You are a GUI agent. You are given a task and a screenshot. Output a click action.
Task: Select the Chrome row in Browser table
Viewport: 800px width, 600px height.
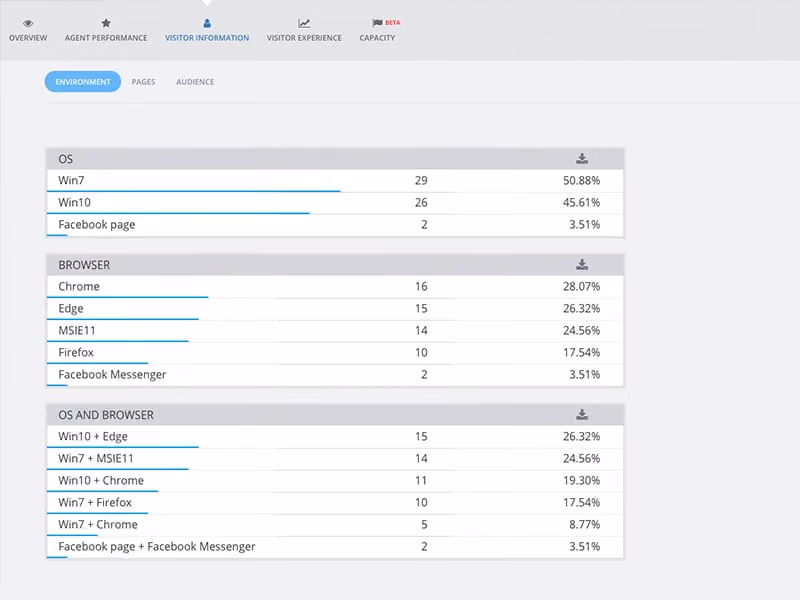335,287
